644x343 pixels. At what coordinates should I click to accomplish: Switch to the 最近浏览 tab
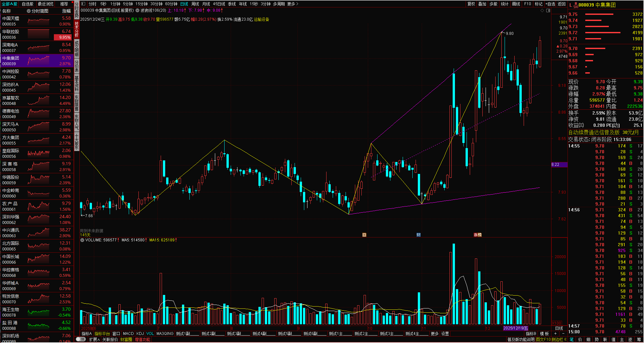click(46, 4)
